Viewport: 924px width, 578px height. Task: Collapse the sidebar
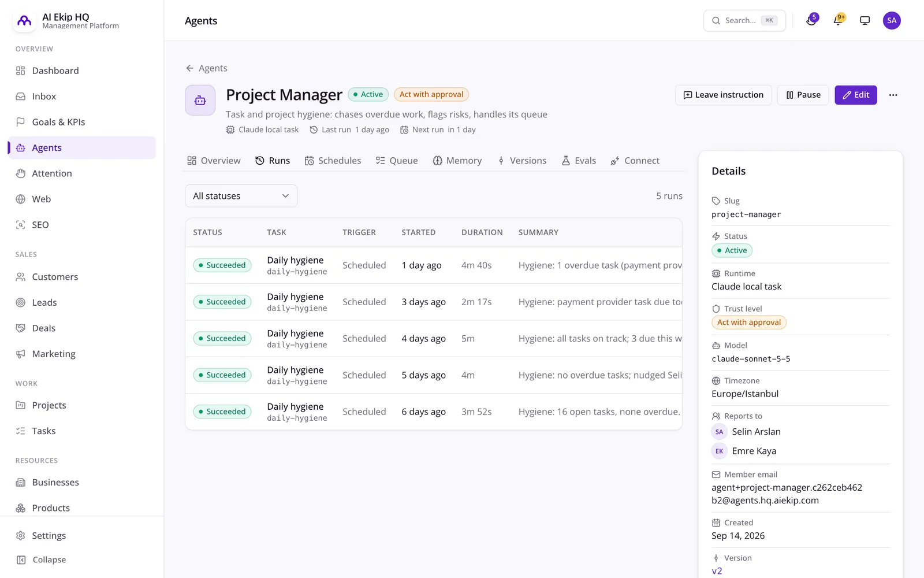(82, 560)
